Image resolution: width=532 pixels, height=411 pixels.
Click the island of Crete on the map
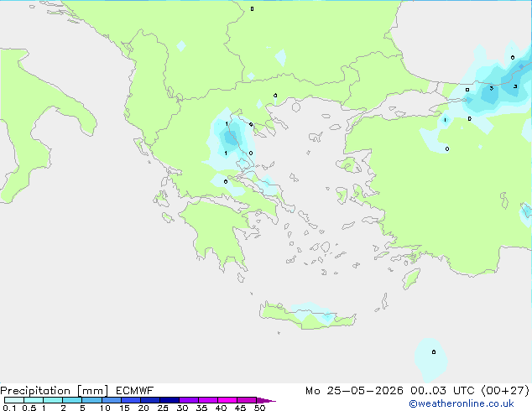[307, 316]
